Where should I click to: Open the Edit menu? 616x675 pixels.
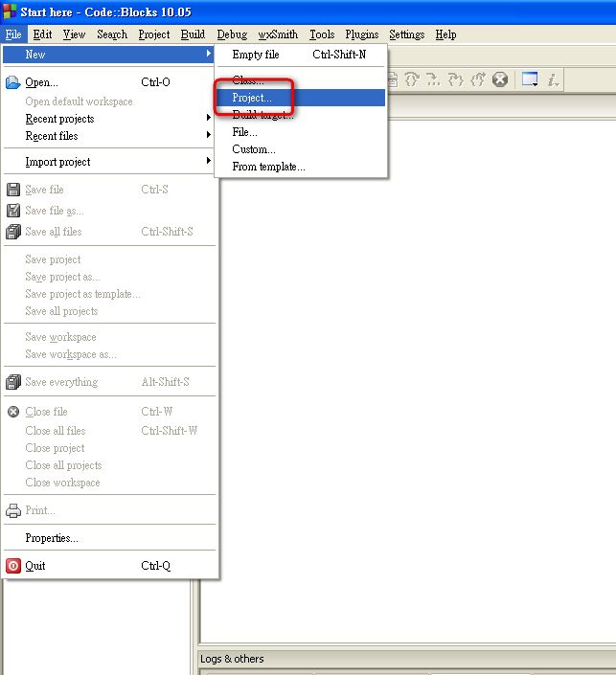pyautogui.click(x=42, y=34)
